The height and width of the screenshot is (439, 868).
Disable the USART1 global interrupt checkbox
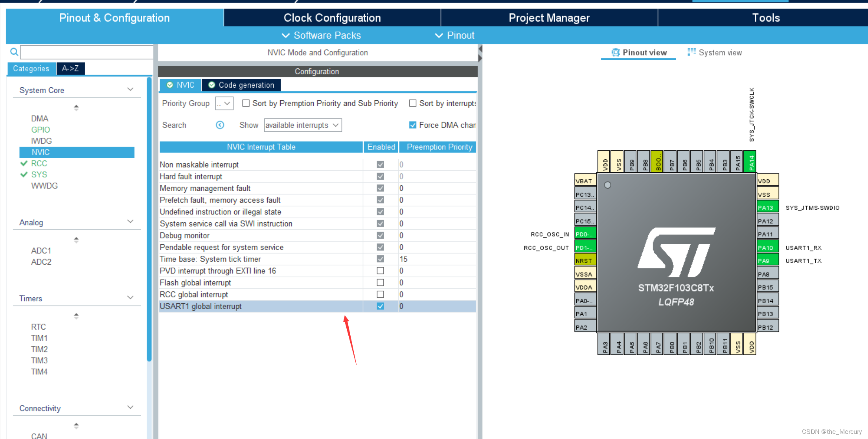(380, 306)
